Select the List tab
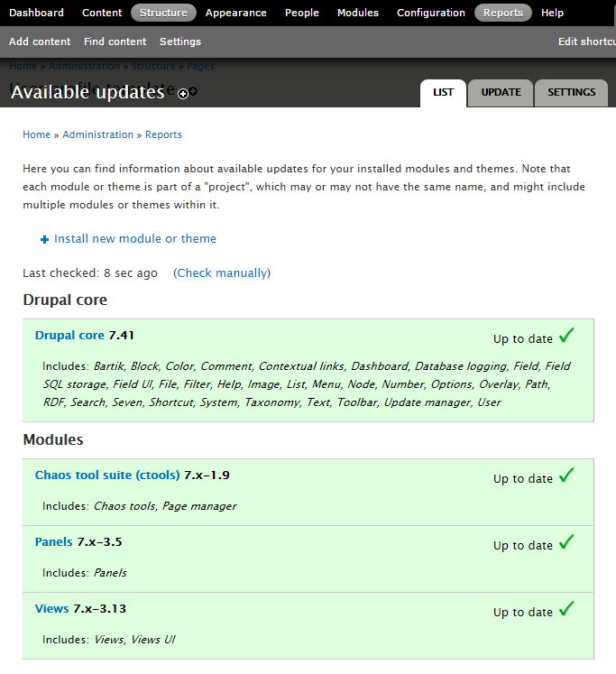This screenshot has width=616, height=674. (443, 93)
